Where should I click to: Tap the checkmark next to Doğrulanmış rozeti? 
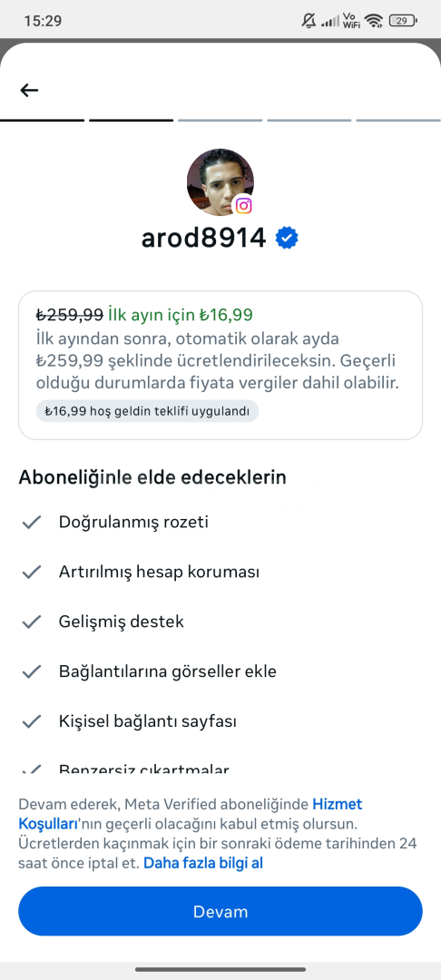point(31,522)
